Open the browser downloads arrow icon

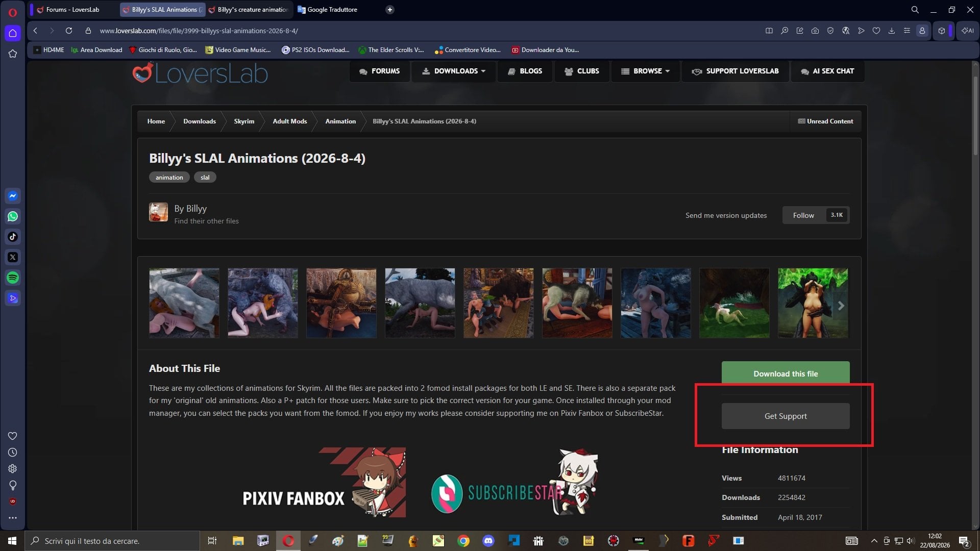tap(892, 31)
